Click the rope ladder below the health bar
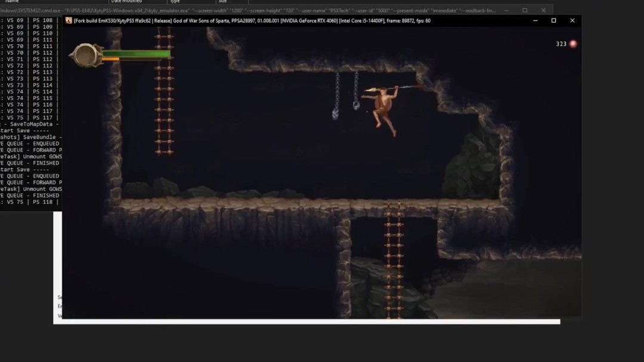 click(164, 91)
